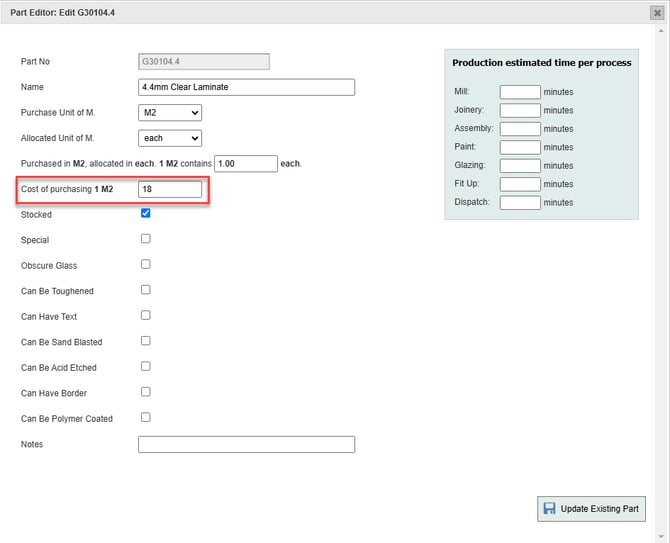Enable the Special checkbox
This screenshot has width=670, height=543.
coord(146,239)
